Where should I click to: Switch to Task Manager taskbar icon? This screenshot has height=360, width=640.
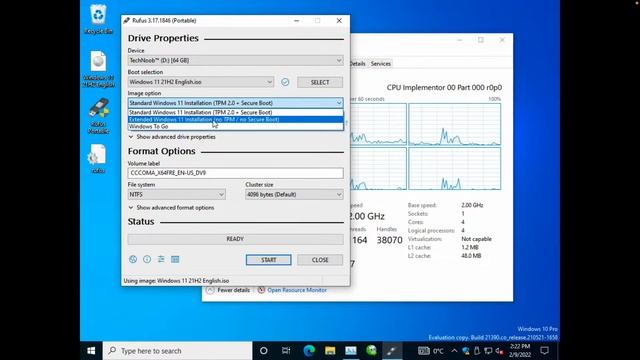click(x=351, y=351)
